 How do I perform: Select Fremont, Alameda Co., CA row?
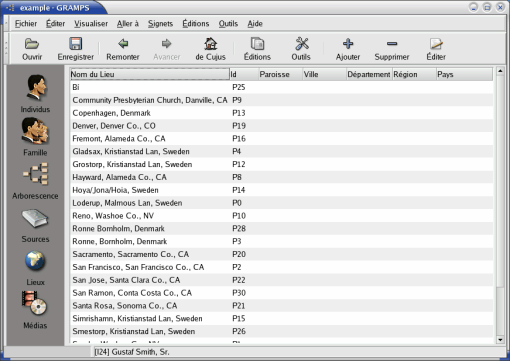(x=281, y=139)
